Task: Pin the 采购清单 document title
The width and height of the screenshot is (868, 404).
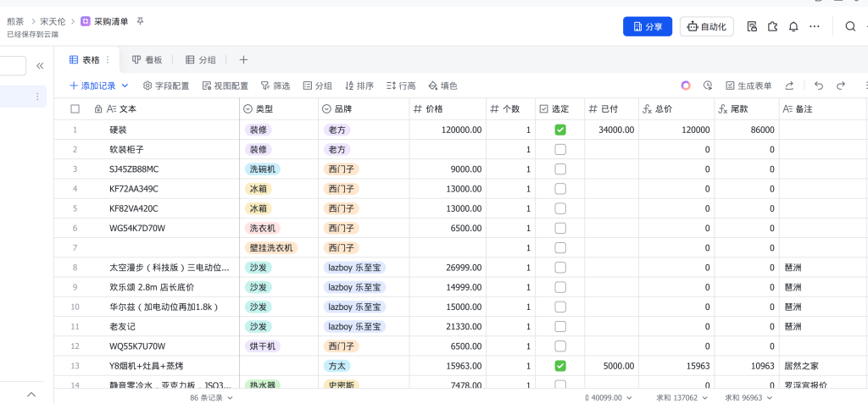Action: coord(141,21)
